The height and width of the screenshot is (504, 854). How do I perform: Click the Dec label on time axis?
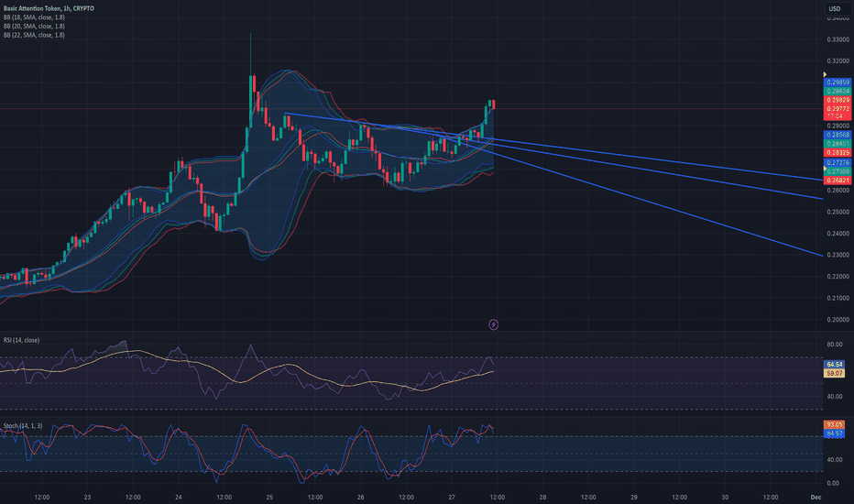tap(816, 497)
